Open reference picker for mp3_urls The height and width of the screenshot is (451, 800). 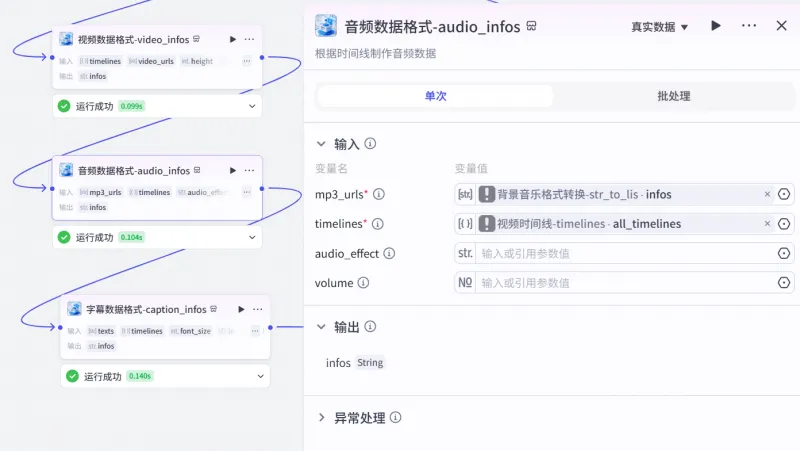(x=784, y=194)
